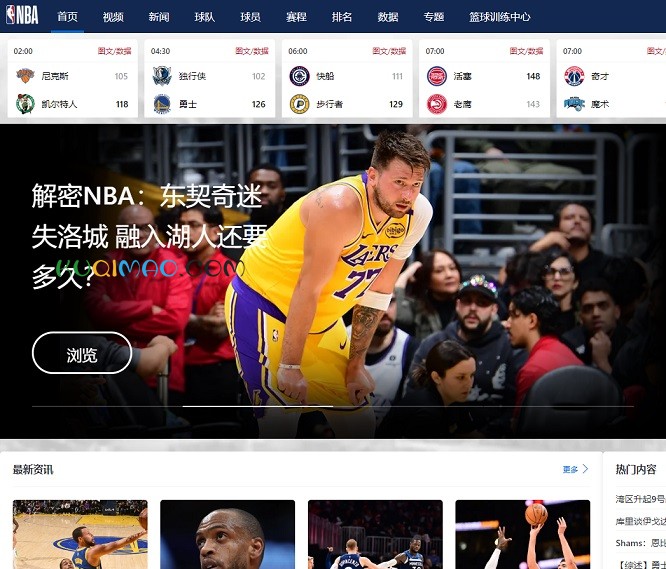The height and width of the screenshot is (569, 666).
Task: Click the 快船 team name
Action: [325, 76]
